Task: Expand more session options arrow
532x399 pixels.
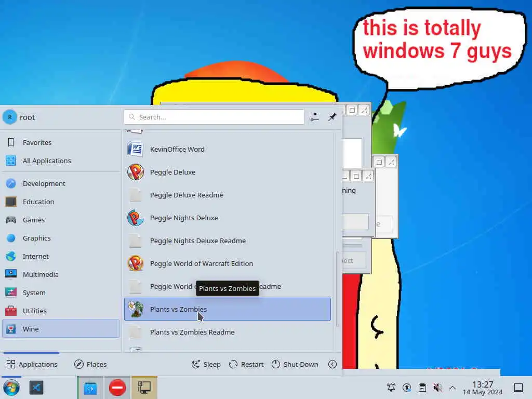Action: tap(332, 364)
